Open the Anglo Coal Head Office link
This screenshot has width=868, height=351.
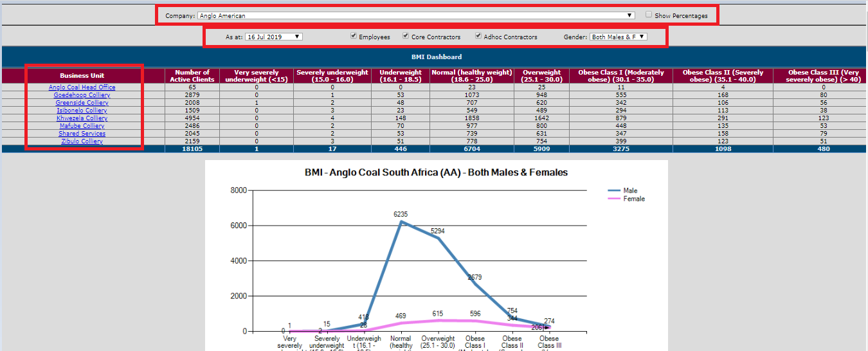point(82,87)
